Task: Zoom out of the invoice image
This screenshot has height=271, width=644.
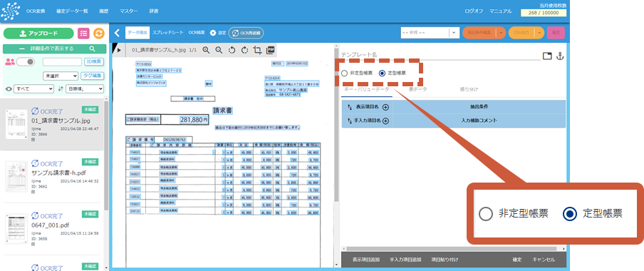Action: point(219,50)
